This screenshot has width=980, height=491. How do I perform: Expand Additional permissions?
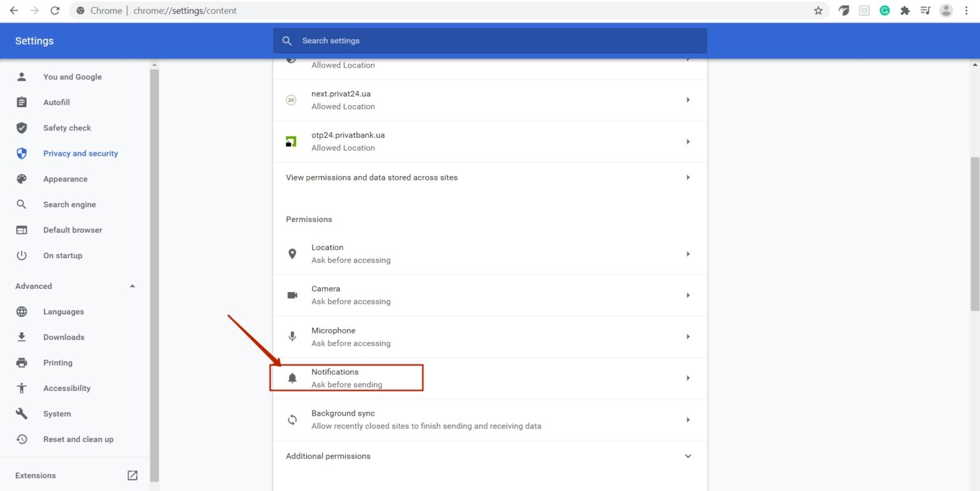coord(688,456)
